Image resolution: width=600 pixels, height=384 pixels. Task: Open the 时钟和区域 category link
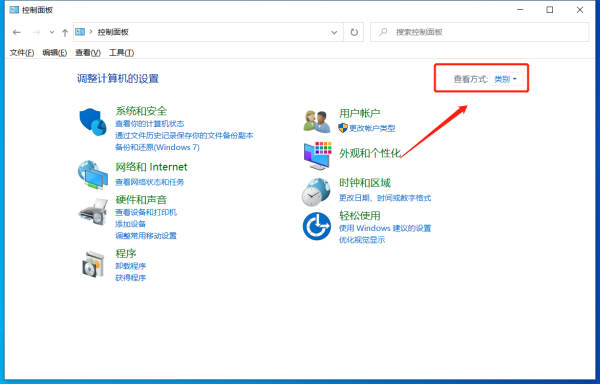(x=365, y=183)
